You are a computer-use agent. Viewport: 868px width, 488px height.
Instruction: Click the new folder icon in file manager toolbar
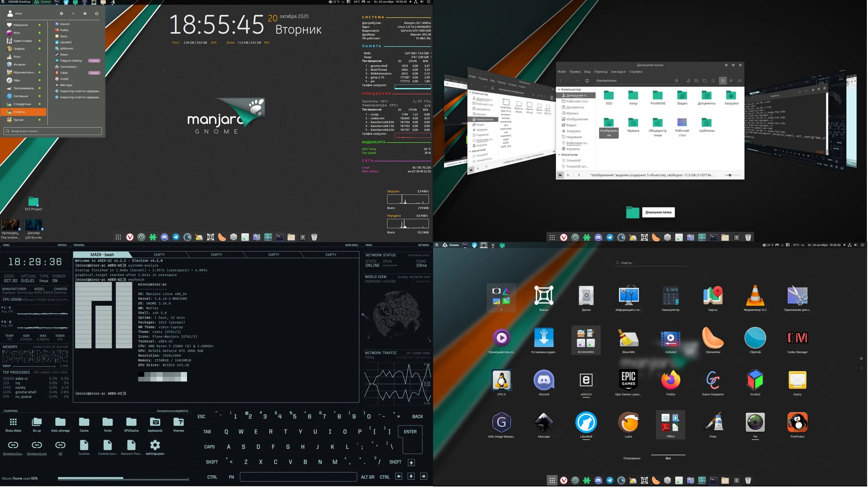point(705,81)
